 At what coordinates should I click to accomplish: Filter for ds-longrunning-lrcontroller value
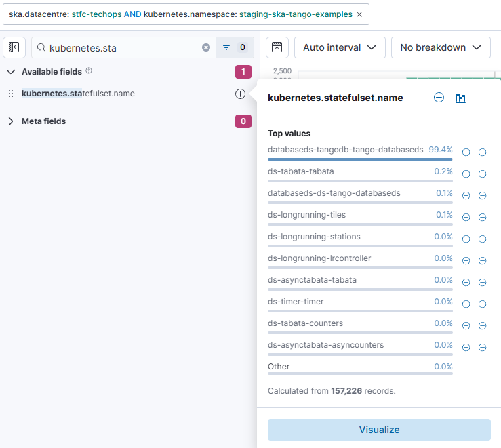(x=466, y=261)
